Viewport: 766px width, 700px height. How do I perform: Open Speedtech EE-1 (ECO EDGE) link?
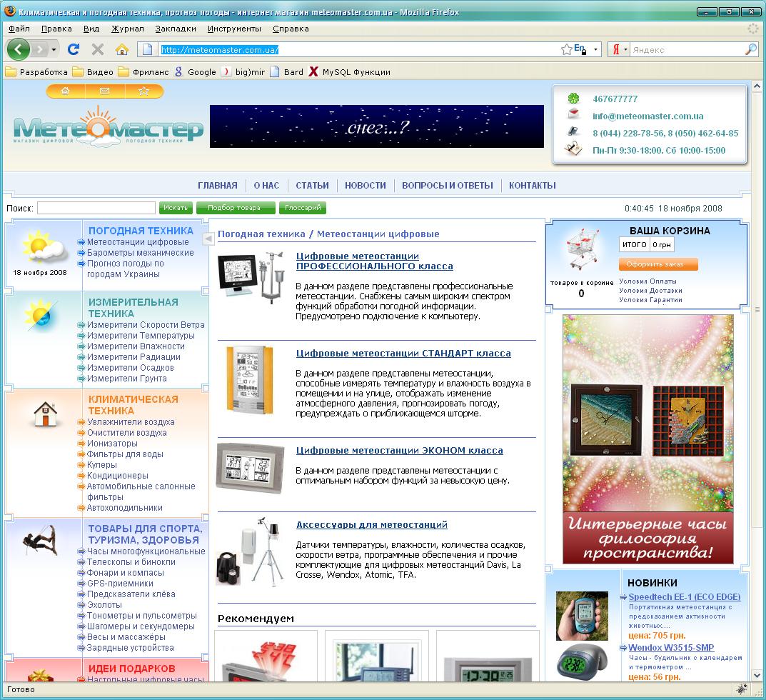coord(684,596)
